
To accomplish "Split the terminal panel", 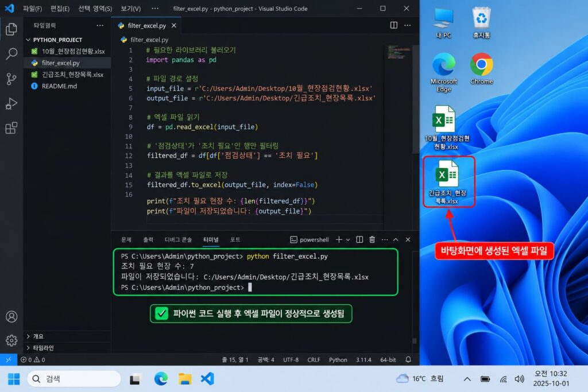I will (x=359, y=239).
